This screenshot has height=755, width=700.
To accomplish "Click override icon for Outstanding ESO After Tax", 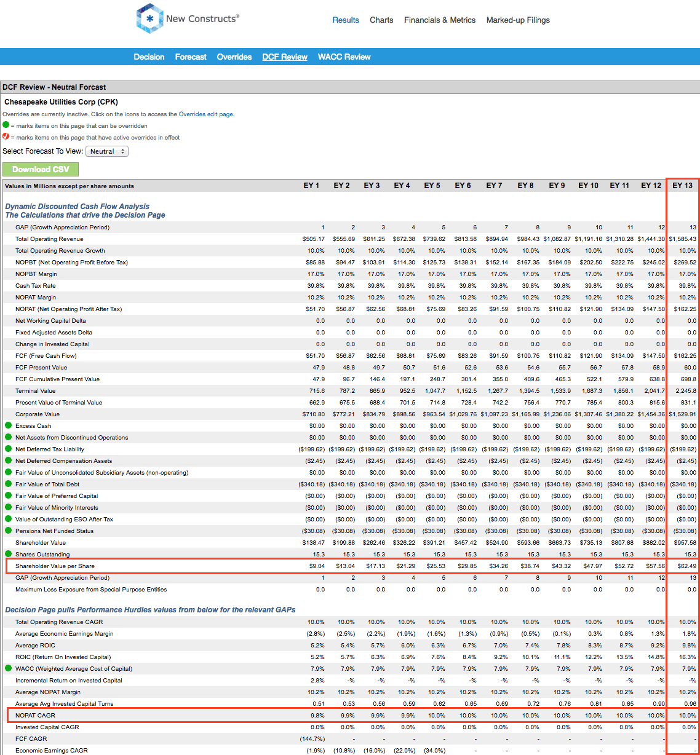I will pos(9,519).
